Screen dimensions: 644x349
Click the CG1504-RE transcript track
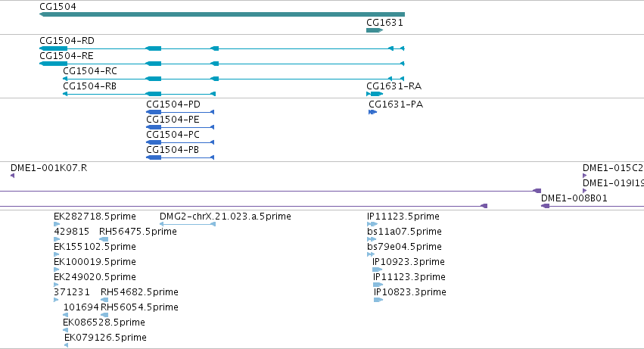pos(222,64)
